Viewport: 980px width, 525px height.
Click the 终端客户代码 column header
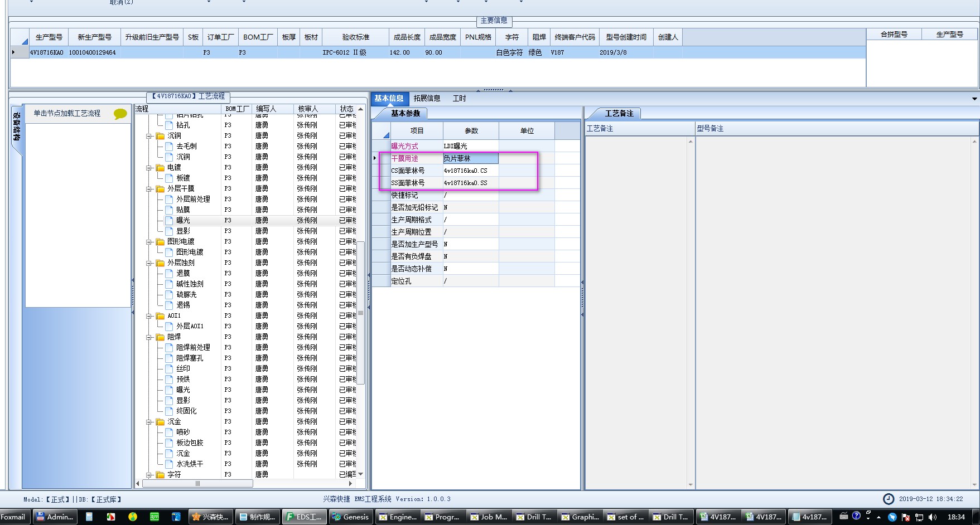coord(575,37)
